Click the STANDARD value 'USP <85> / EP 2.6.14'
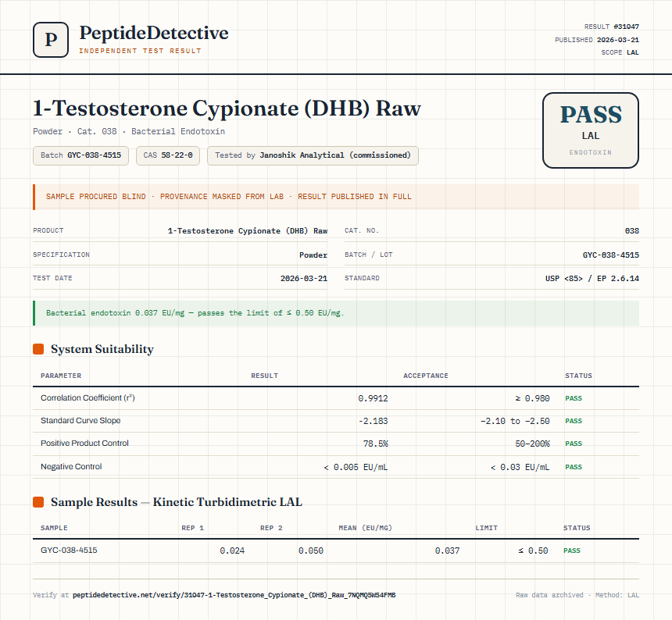Viewport: 672px width, 620px height. (x=592, y=278)
